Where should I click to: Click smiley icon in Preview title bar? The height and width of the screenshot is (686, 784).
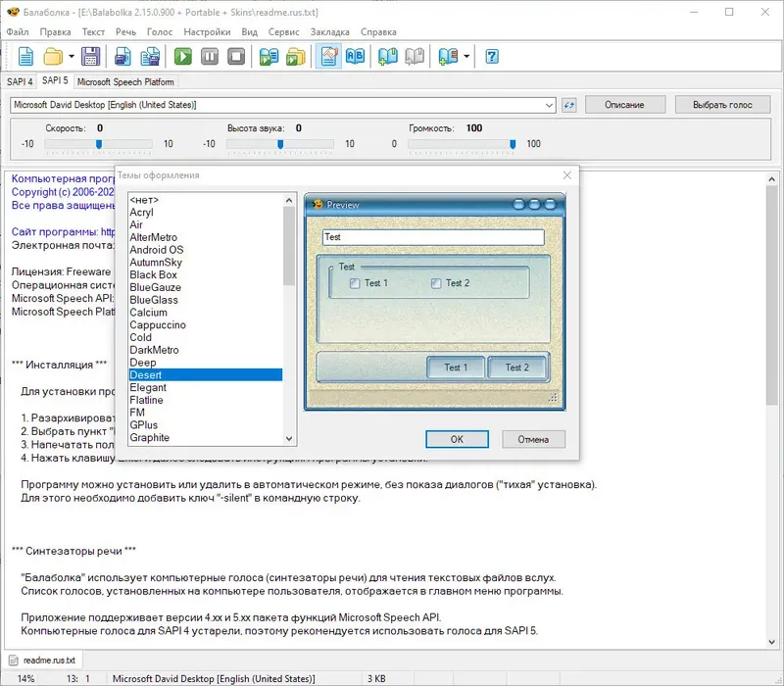[317, 204]
